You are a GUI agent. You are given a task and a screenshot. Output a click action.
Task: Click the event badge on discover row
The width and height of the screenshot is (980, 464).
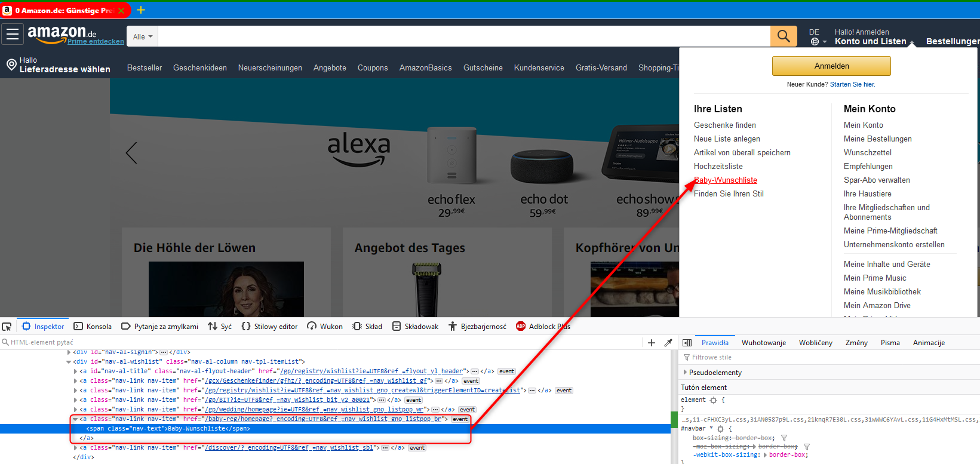pos(417,448)
